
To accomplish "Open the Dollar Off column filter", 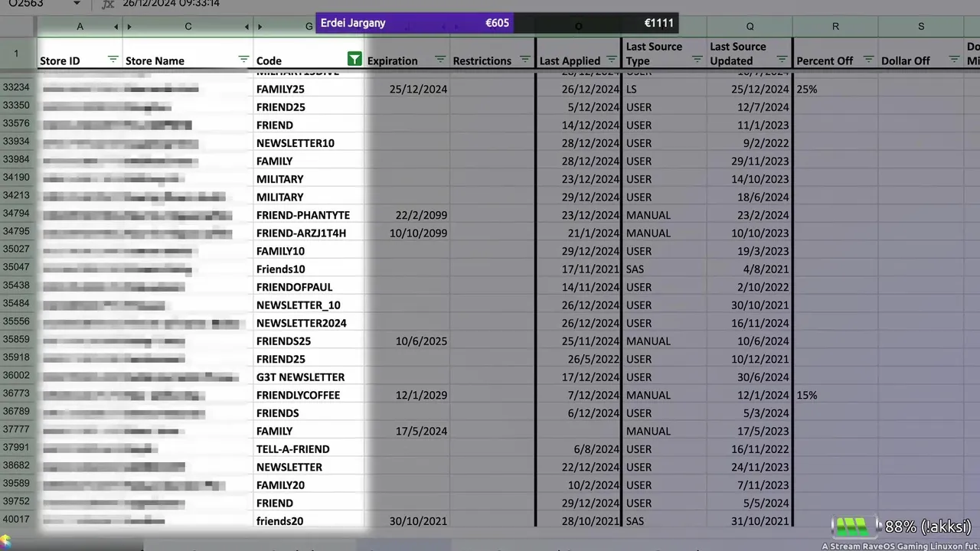I will click(x=954, y=59).
